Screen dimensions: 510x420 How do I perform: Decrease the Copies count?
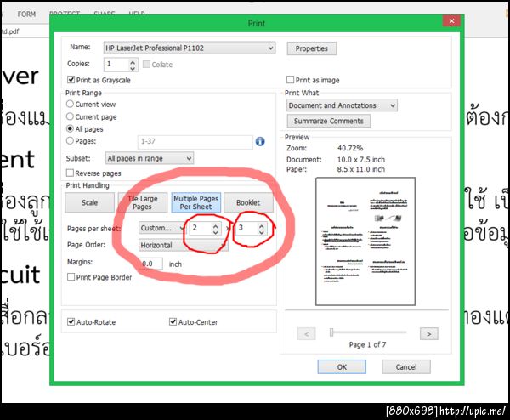[133, 68]
